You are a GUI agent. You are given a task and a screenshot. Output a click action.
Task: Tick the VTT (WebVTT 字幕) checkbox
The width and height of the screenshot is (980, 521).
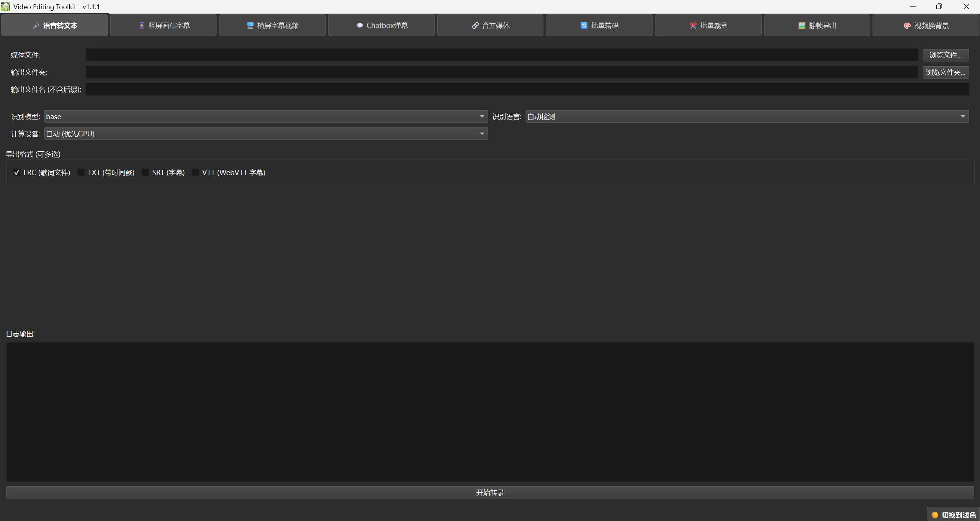pyautogui.click(x=195, y=172)
